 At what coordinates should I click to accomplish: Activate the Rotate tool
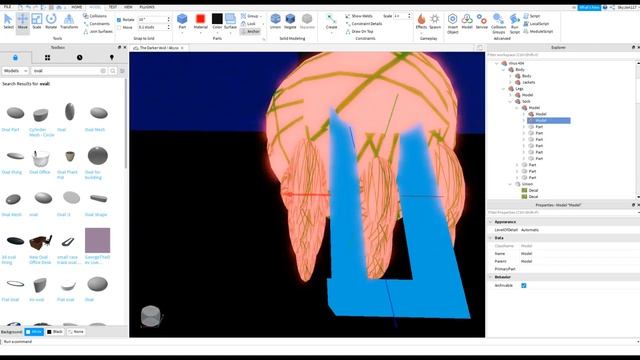51,21
